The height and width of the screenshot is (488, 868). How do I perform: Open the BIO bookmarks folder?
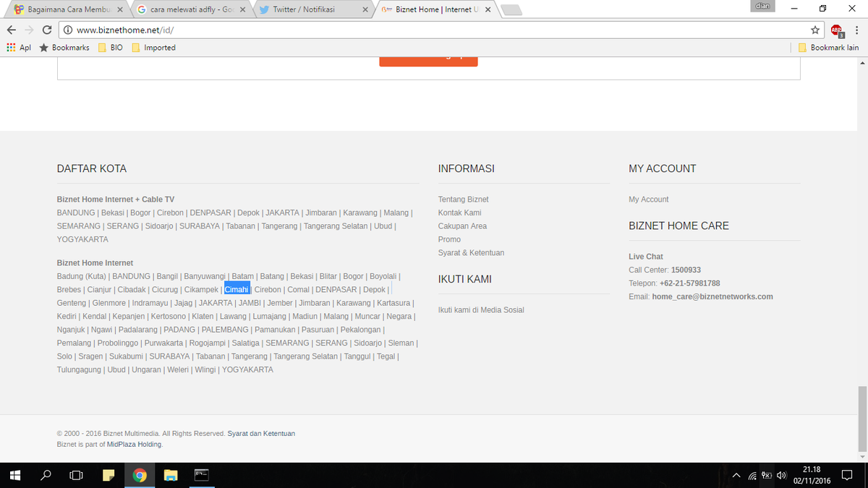click(110, 48)
